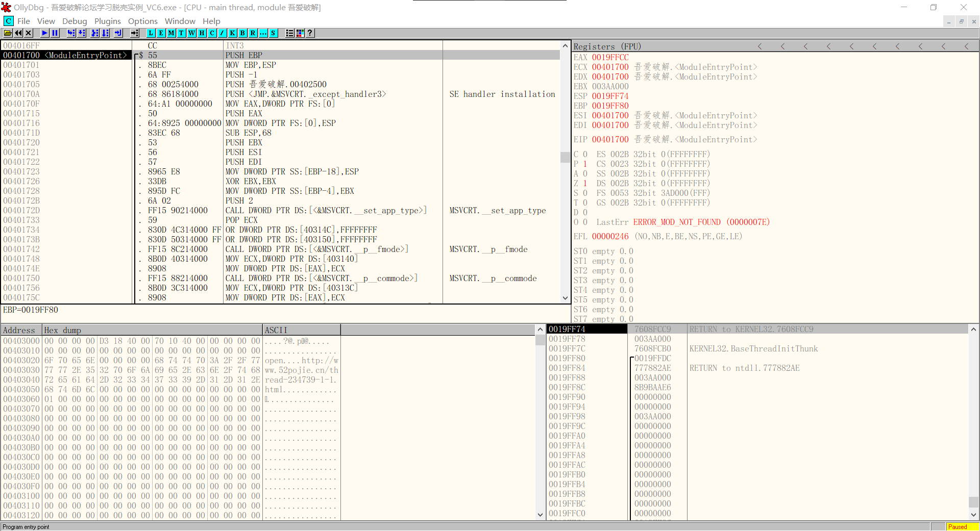Open Call stack via K button
The height and width of the screenshot is (531, 980).
tap(232, 33)
